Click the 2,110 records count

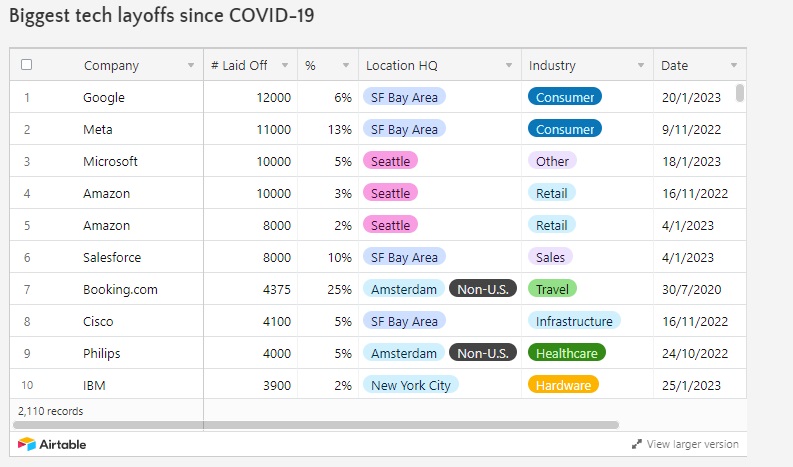(51, 411)
